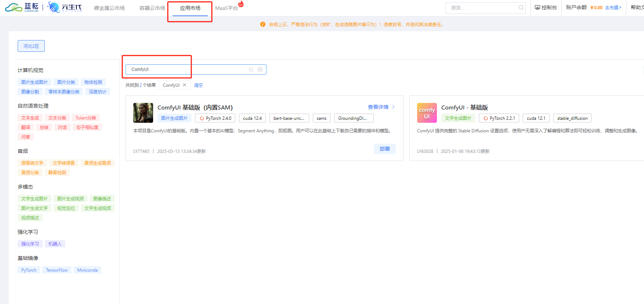Filter by 总结 category

click(44, 128)
